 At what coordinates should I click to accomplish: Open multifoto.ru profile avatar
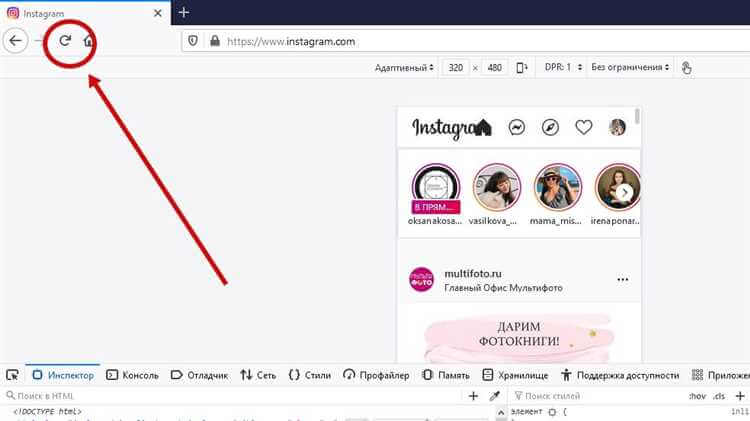click(x=421, y=279)
